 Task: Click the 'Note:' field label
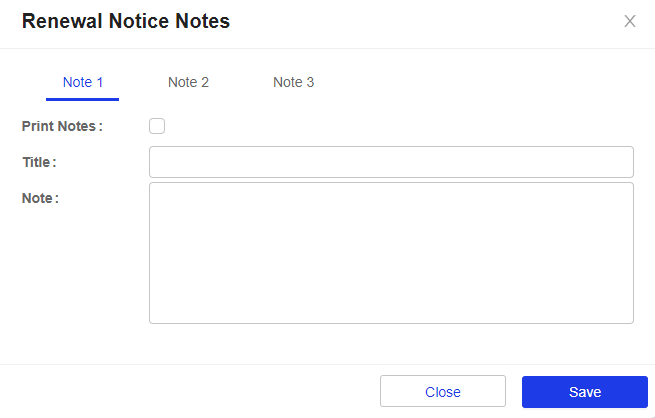(40, 198)
